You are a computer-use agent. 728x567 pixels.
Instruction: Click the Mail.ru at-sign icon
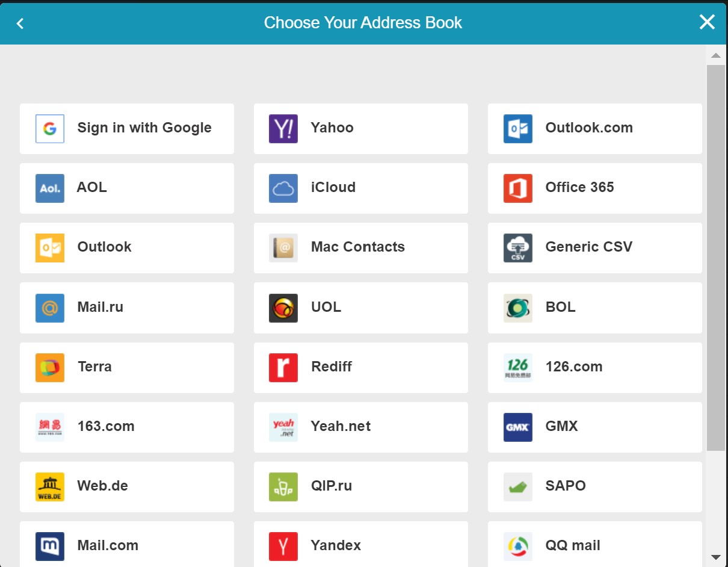(50, 308)
